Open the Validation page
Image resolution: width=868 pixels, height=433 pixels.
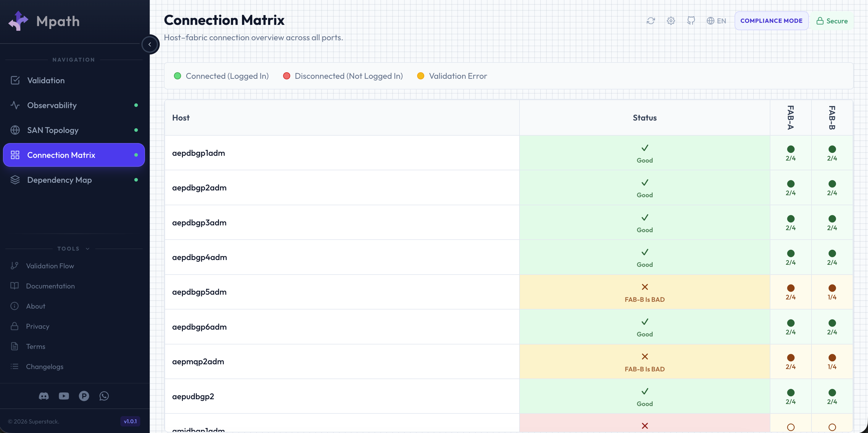coord(74,80)
